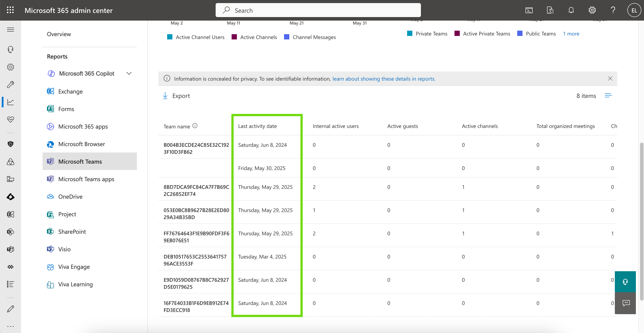Click the vertical page scrollbar
The image size is (644, 333).
pyautogui.click(x=642, y=221)
